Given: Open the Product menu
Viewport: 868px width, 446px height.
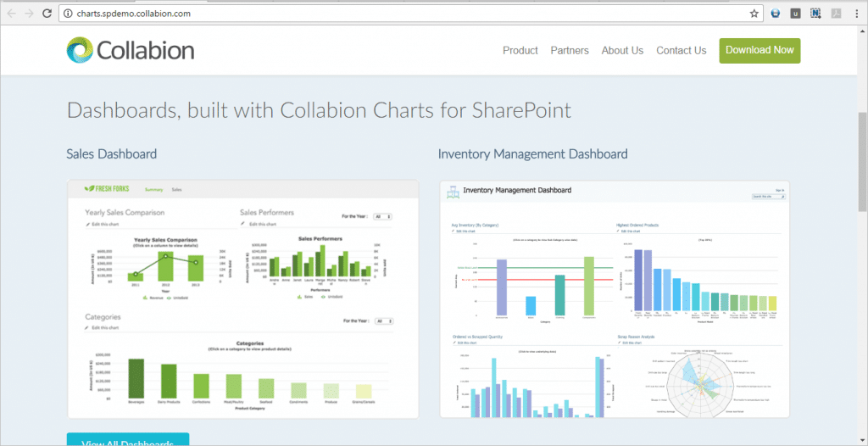Looking at the screenshot, I should pos(520,50).
